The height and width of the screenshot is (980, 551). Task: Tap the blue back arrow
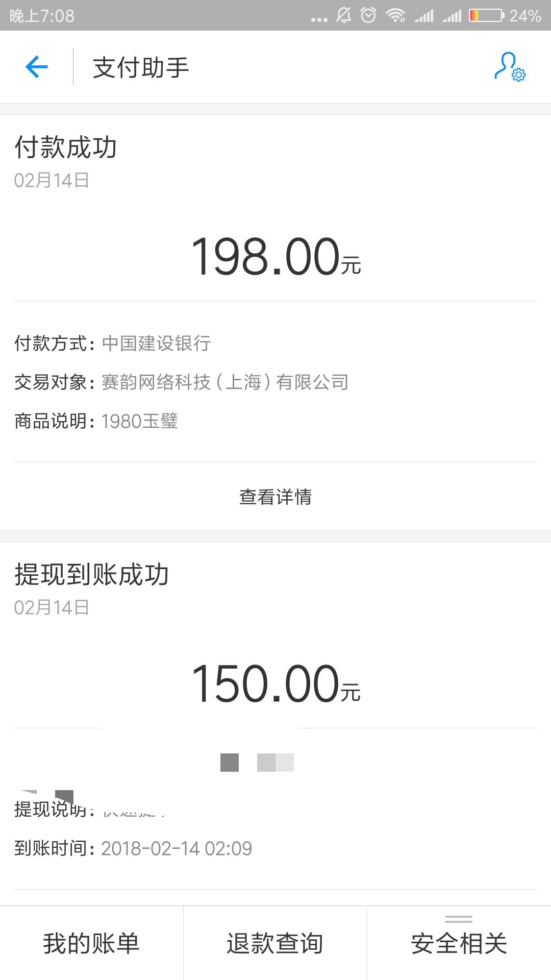pos(37,67)
